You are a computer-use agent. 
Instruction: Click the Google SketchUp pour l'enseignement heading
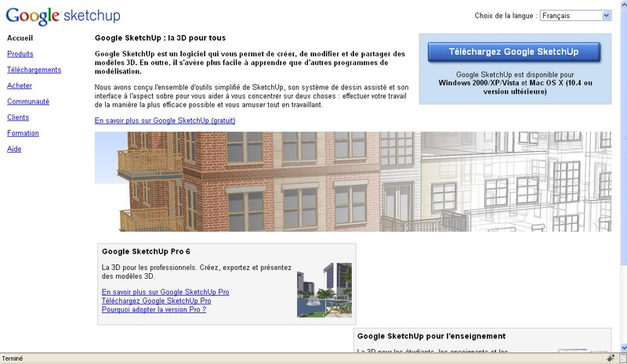click(x=432, y=337)
